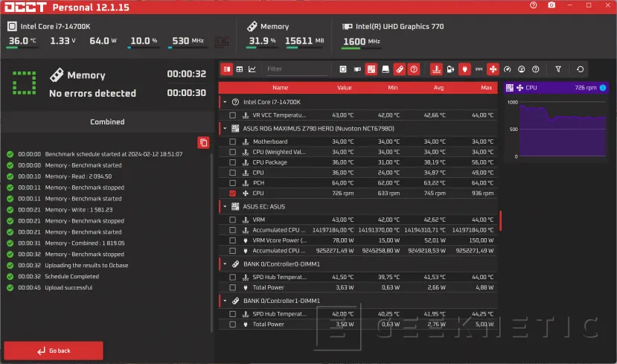Toggle the temperature sensor type icon

pos(436,69)
